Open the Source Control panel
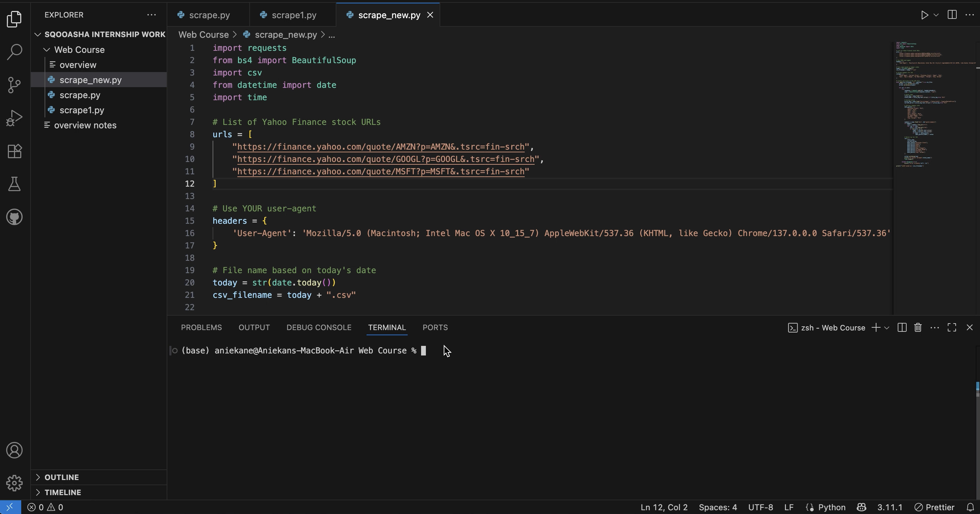This screenshot has width=980, height=514. (14, 85)
